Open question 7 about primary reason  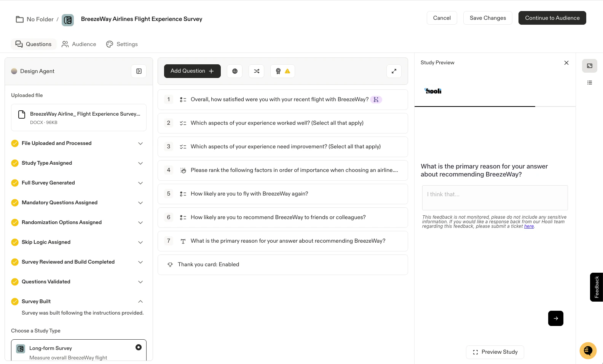point(283,241)
